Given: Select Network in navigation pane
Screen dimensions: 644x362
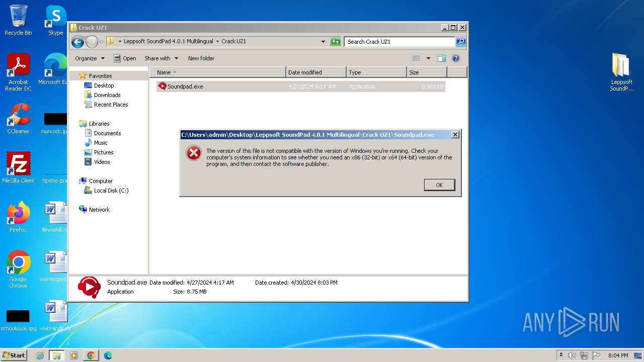Looking at the screenshot, I should click(x=99, y=210).
